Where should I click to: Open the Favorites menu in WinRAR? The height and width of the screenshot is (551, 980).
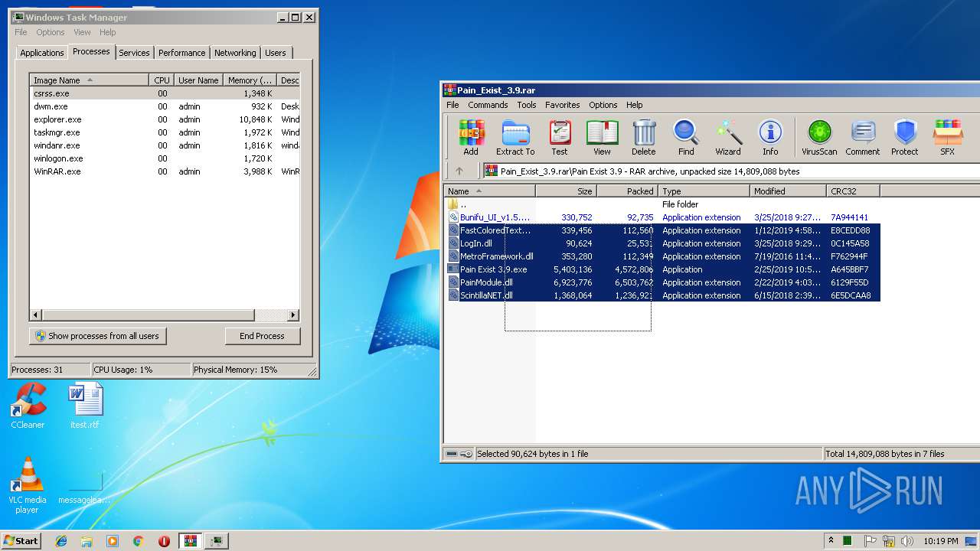[563, 105]
